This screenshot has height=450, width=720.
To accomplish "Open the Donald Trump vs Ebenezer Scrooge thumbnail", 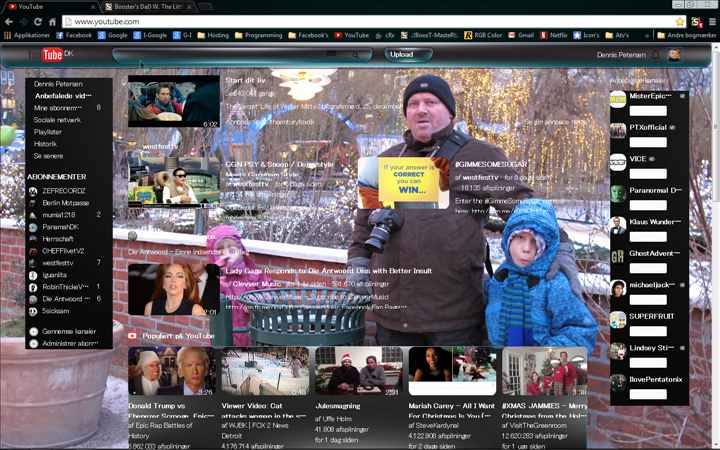I will click(x=171, y=371).
